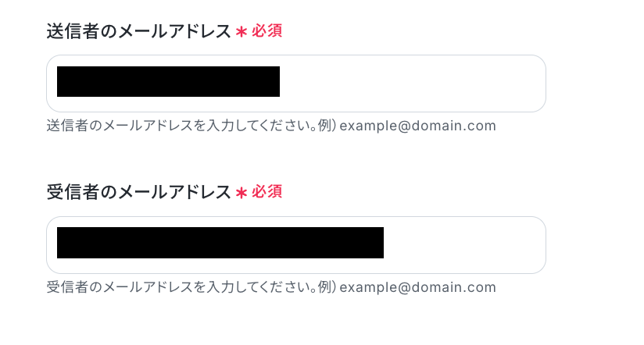Viewport: 644px width, 345px height.
Task: Click the 必須 marker on sender address
Action: pos(267,30)
